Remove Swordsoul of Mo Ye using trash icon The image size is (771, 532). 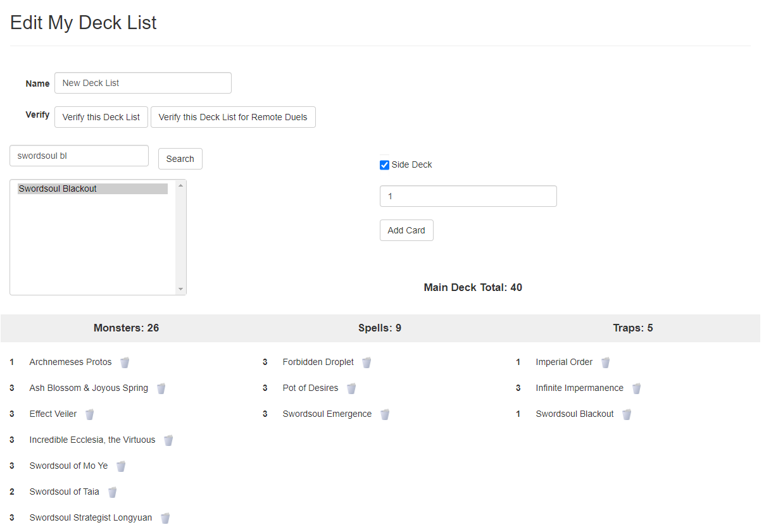121,466
